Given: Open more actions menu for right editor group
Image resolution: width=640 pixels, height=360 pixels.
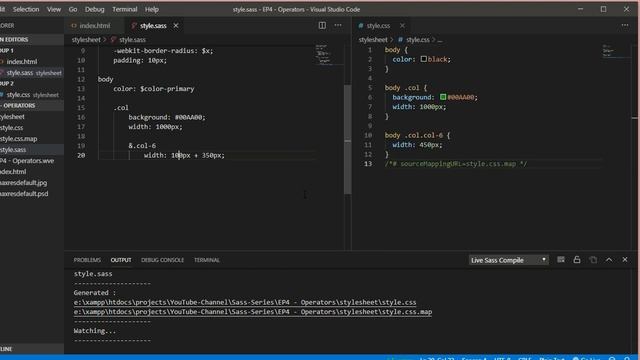Looking at the screenshot, I should click(625, 25).
